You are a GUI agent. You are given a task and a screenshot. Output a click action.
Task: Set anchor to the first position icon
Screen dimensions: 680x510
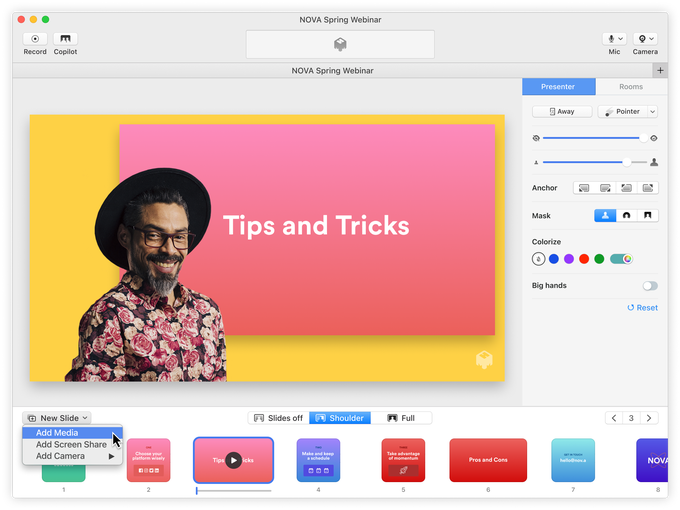[x=583, y=188]
